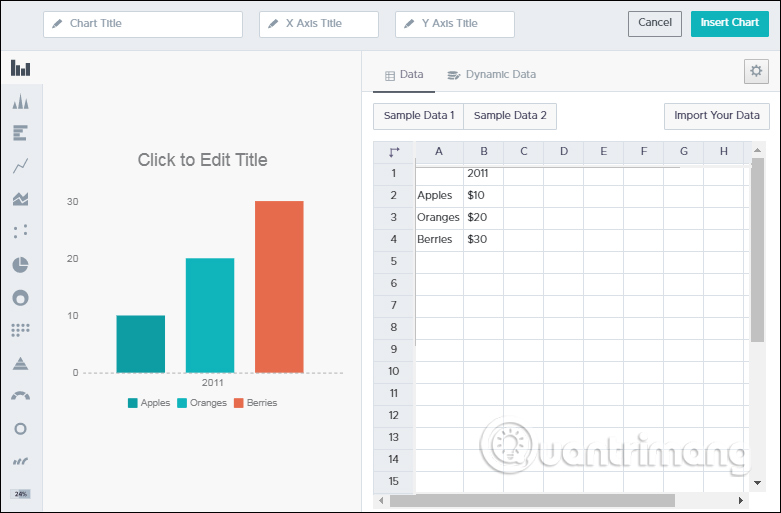Viewport: 781px width, 513px height.
Task: Switch to the area chart icon
Action: (20, 199)
